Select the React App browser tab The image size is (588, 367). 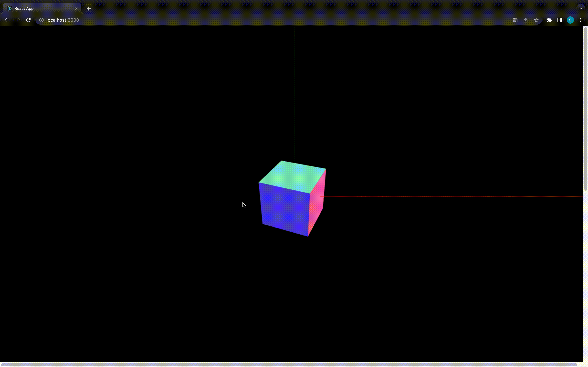pos(36,8)
